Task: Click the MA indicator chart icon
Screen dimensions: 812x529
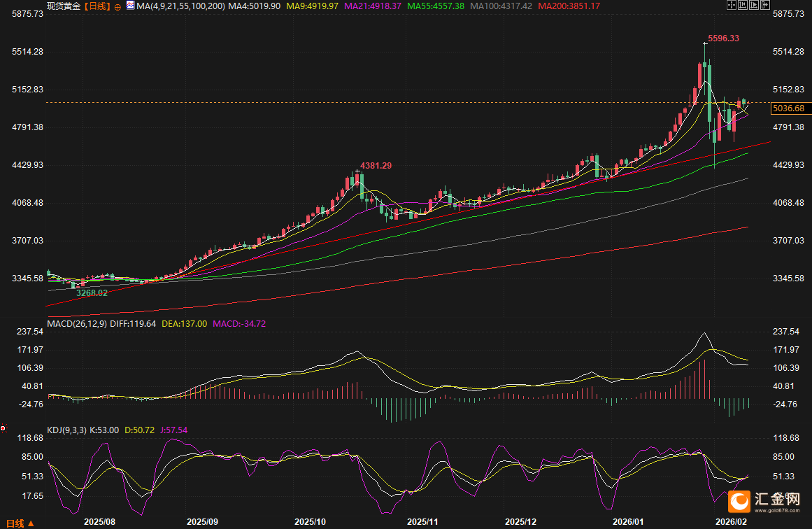Action: coord(129,6)
